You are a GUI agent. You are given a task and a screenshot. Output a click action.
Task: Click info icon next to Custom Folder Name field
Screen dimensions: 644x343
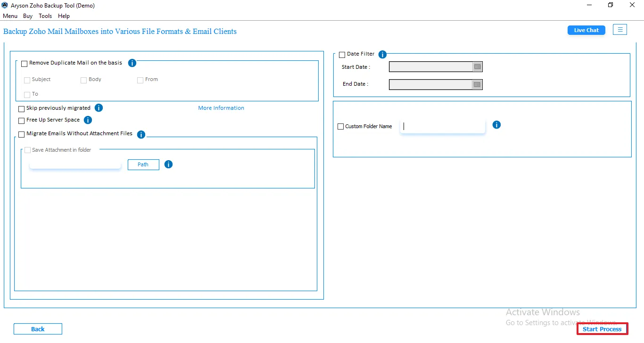[496, 125]
